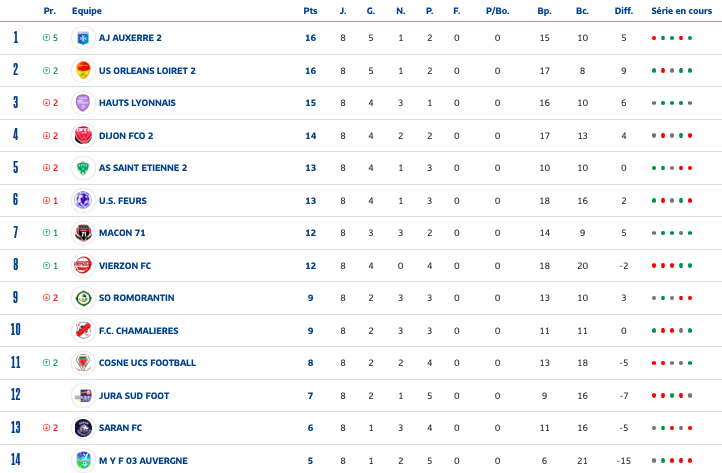
Task: Click the Bp. goals-for column header
Action: pyautogui.click(x=544, y=10)
